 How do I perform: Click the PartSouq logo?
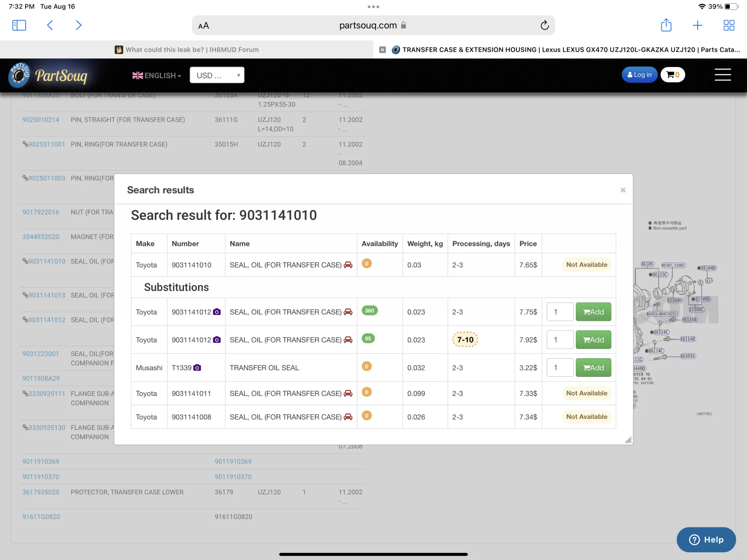tap(48, 75)
